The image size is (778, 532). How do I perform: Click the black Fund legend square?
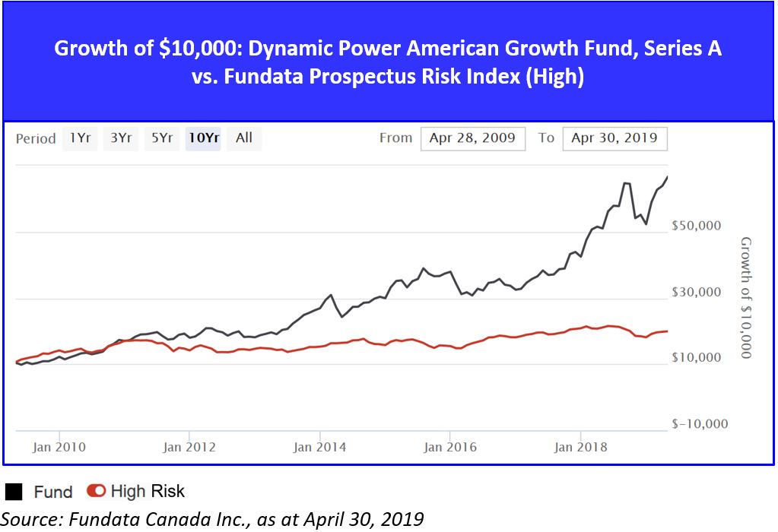tap(13, 492)
